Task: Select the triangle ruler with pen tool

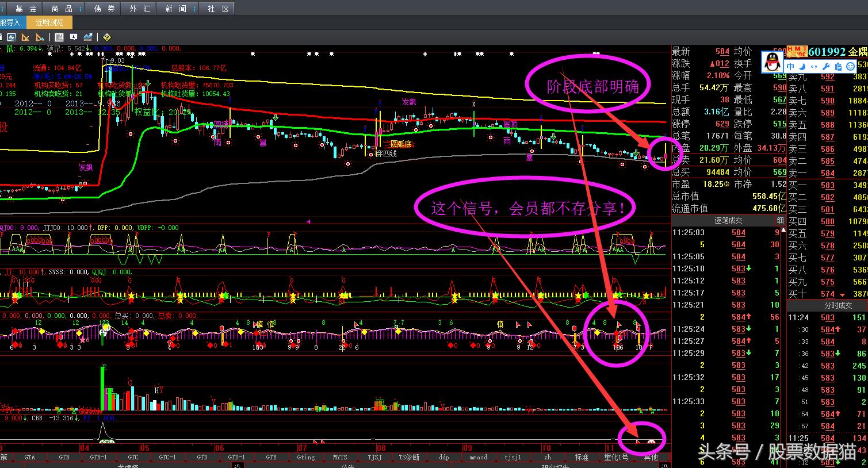Action: (x=40, y=37)
